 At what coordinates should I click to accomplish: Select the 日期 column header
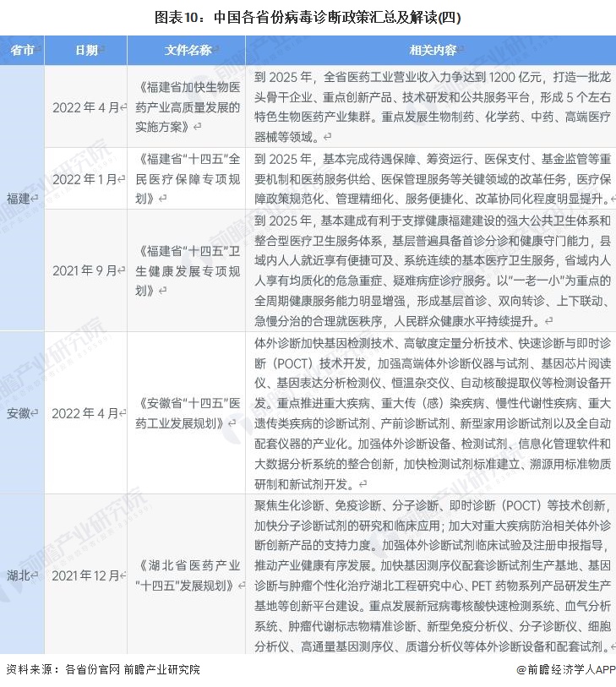86,51
